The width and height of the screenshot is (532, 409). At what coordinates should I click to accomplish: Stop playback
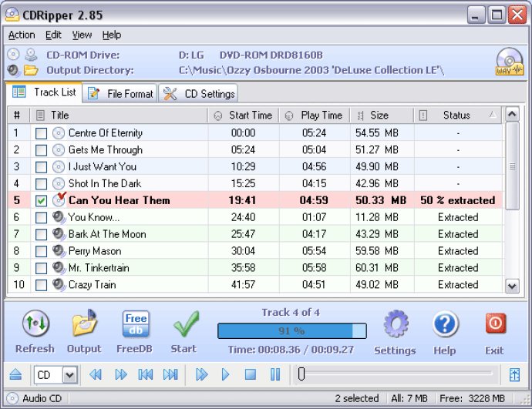pyautogui.click(x=251, y=375)
